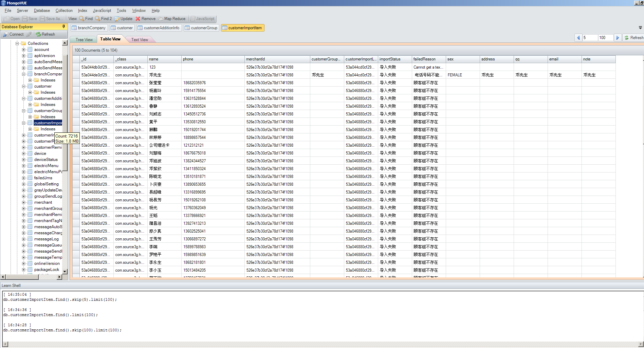Switch to Tree View tab
Screen dimensions: 644x348
tap(84, 40)
